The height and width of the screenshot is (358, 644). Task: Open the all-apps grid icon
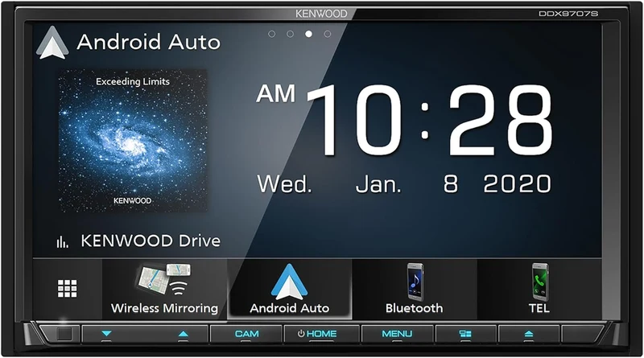pos(68,289)
